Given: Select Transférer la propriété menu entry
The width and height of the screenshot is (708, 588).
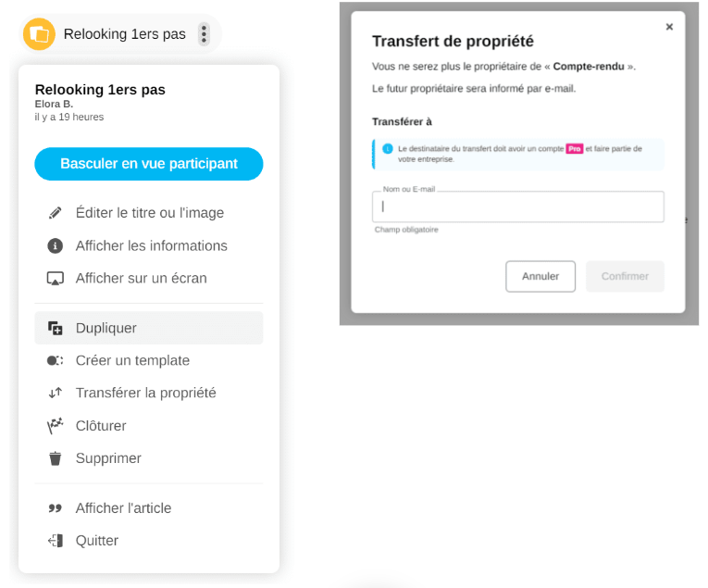Looking at the screenshot, I should [145, 393].
